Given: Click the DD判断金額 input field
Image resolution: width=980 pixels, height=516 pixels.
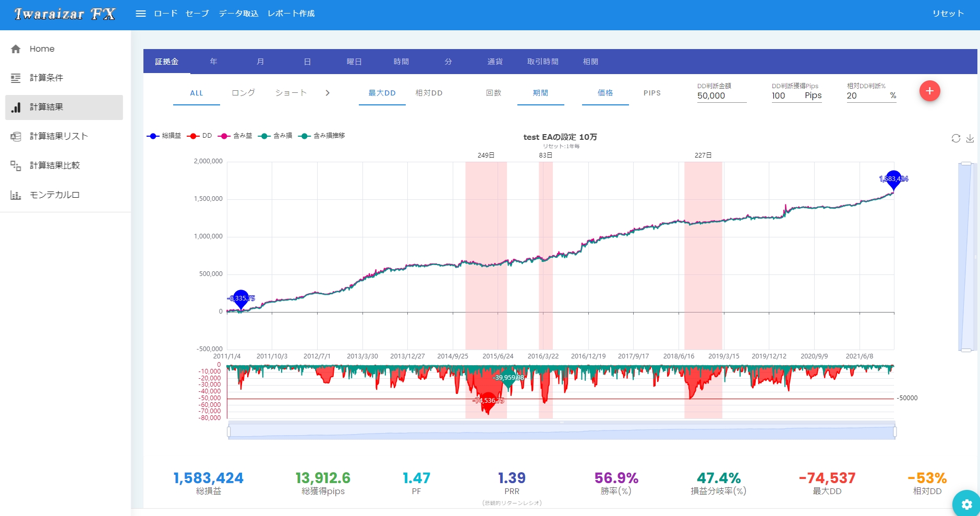Looking at the screenshot, I should tap(721, 96).
